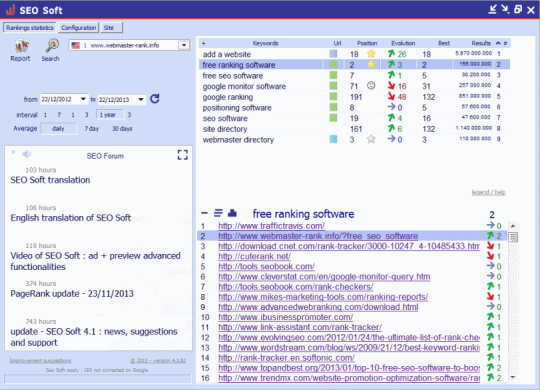Click blue URL swatch for add a website
540x390 pixels.
pyautogui.click(x=333, y=54)
